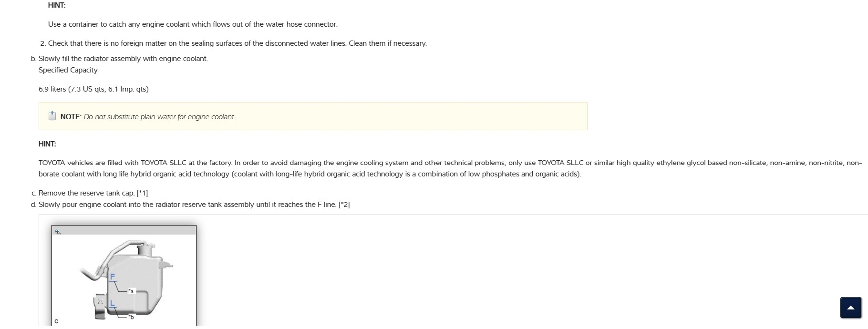
Task: Click the gray header bar of the diagram
Action: (x=124, y=231)
